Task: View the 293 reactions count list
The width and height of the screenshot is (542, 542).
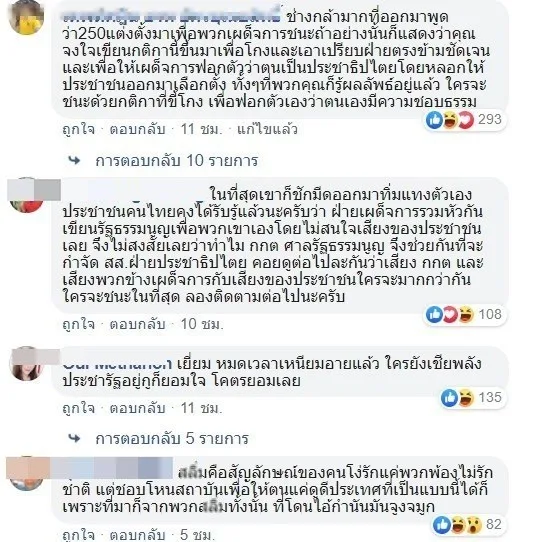Action: 489,120
